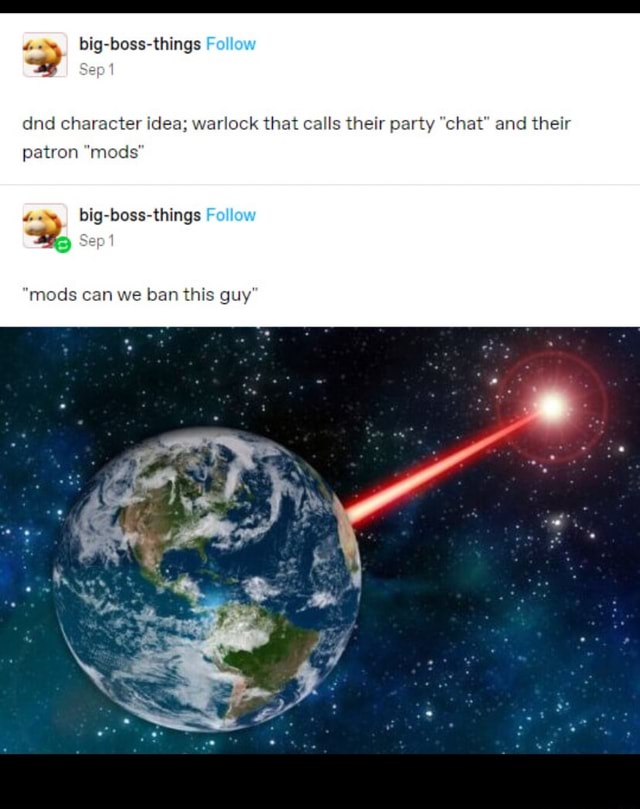
Task: Click the Earth globe in the image
Action: tap(206, 579)
